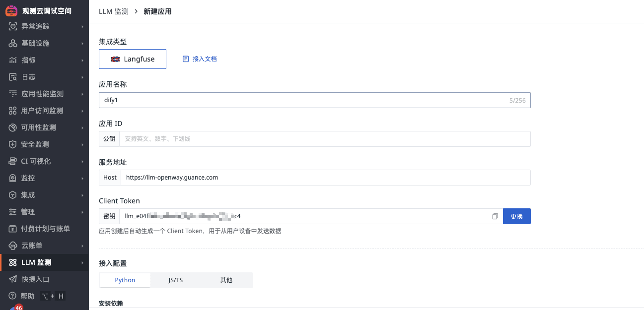Click the copy icon beside Client Token
Viewport: 644px width, 310px height.
[x=495, y=216]
